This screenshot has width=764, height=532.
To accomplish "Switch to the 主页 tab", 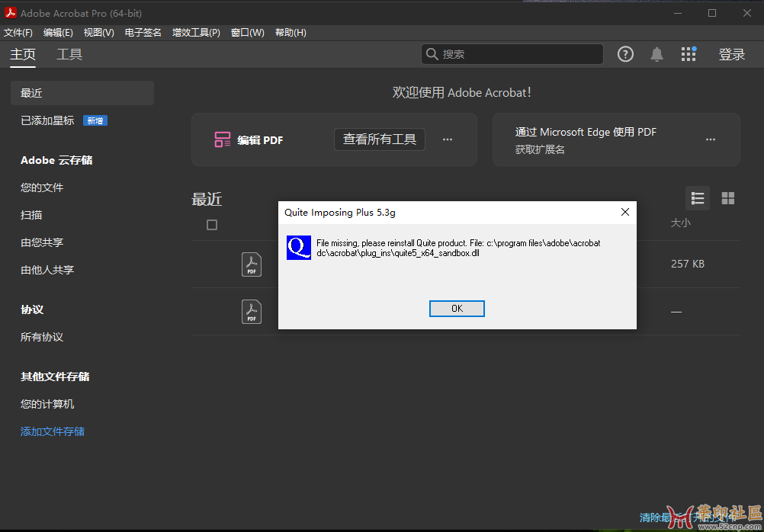I will [x=23, y=54].
